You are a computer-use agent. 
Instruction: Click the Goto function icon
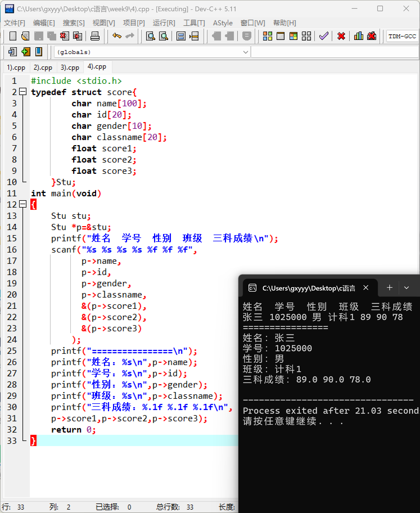181,36
